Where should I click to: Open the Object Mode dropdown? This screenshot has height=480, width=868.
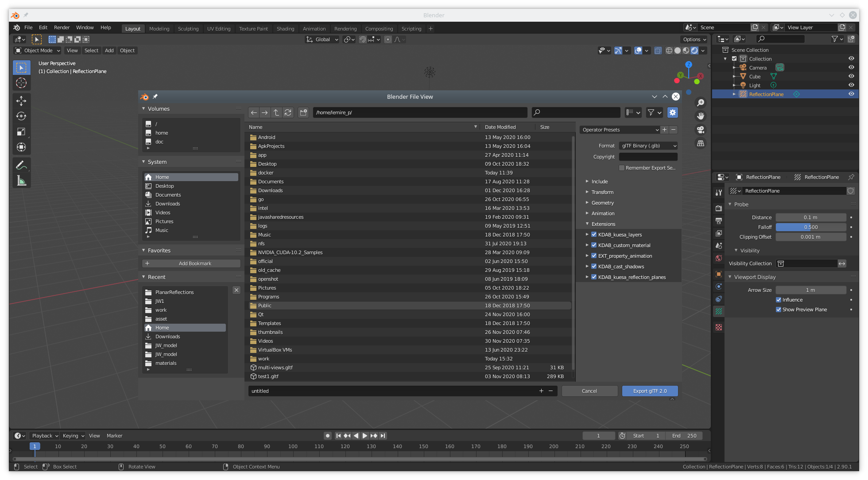pyautogui.click(x=38, y=50)
